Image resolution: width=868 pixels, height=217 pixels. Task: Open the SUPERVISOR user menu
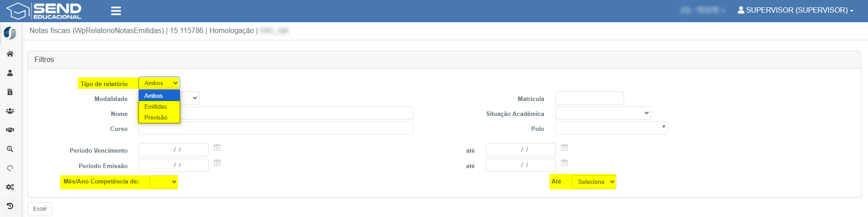[x=796, y=10]
